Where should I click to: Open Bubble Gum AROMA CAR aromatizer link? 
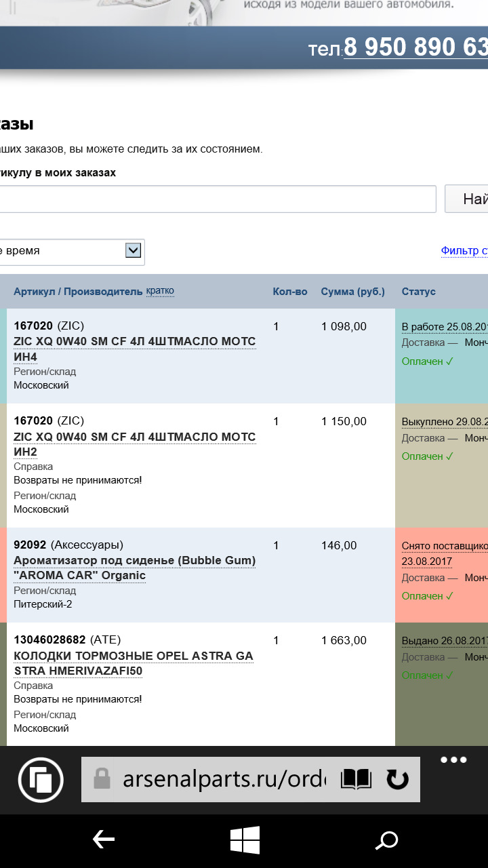(134, 568)
